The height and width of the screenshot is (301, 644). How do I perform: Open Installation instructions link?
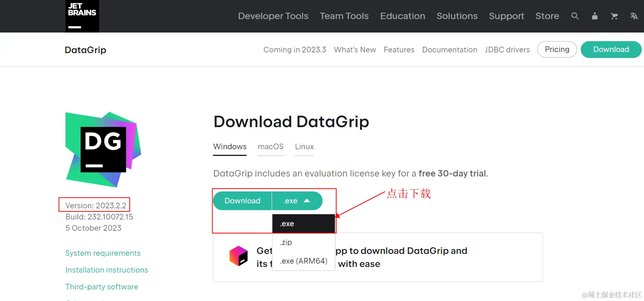pyautogui.click(x=107, y=270)
